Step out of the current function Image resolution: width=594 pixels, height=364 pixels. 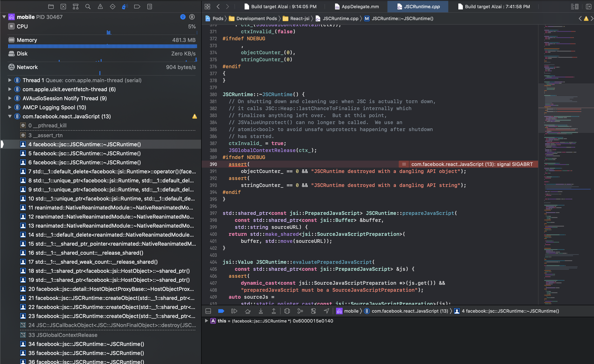pos(274,311)
